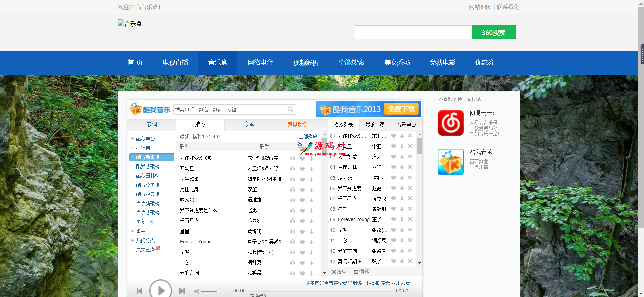This screenshot has height=297, width=644.
Task: Open NetEase Cloud Music red icon
Action: (450, 122)
